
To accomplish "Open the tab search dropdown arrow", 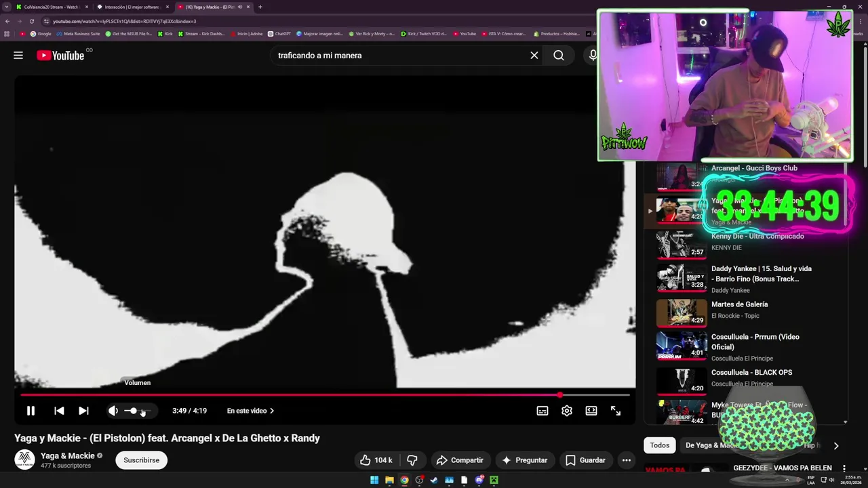I will (x=6, y=7).
